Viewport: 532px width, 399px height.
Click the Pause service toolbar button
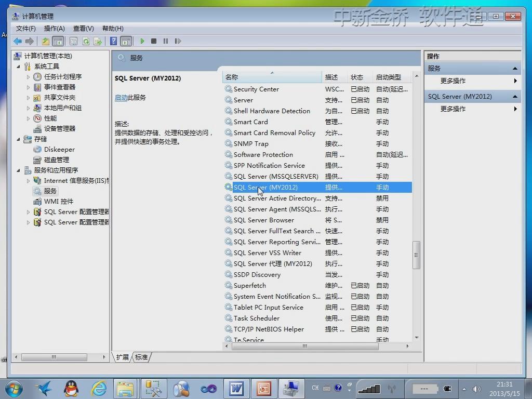[x=166, y=41]
